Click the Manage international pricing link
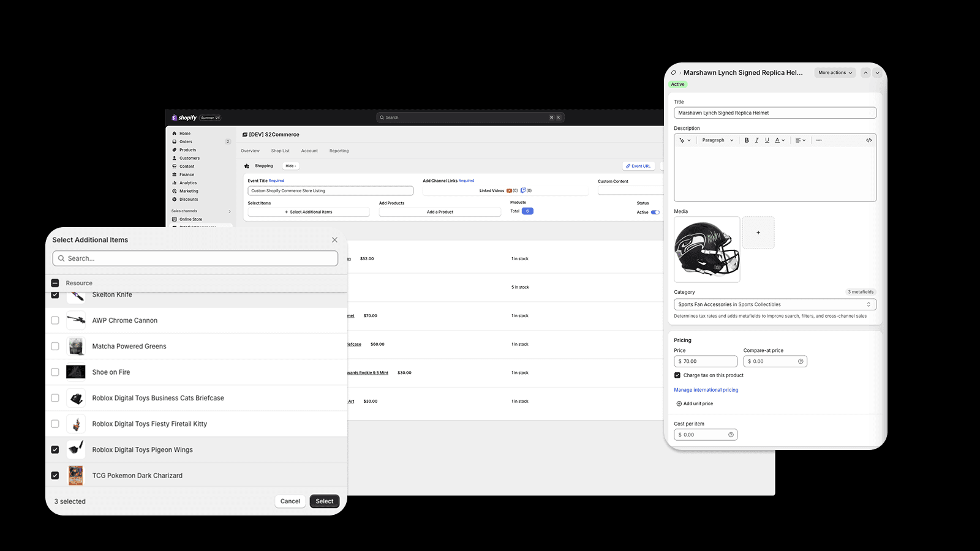980x551 pixels. pyautogui.click(x=706, y=390)
